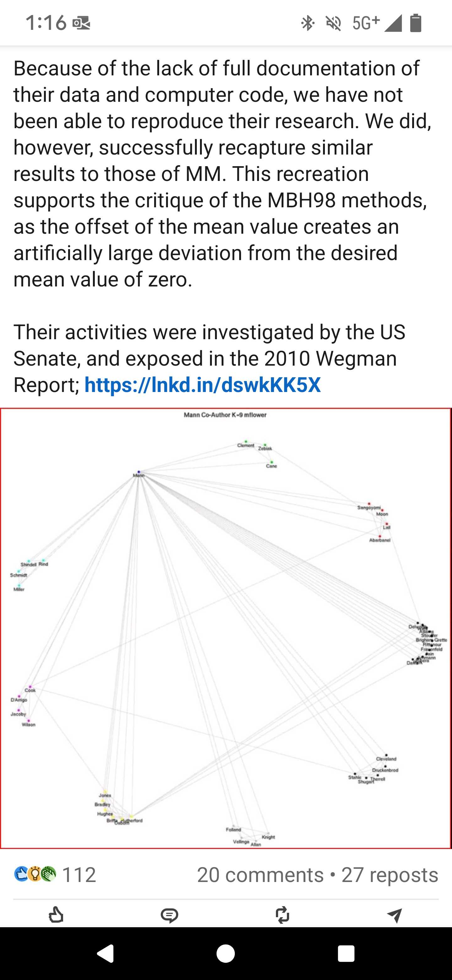This screenshot has height=980, width=452.
Task: Tap the muted sound status icon
Action: tap(333, 23)
